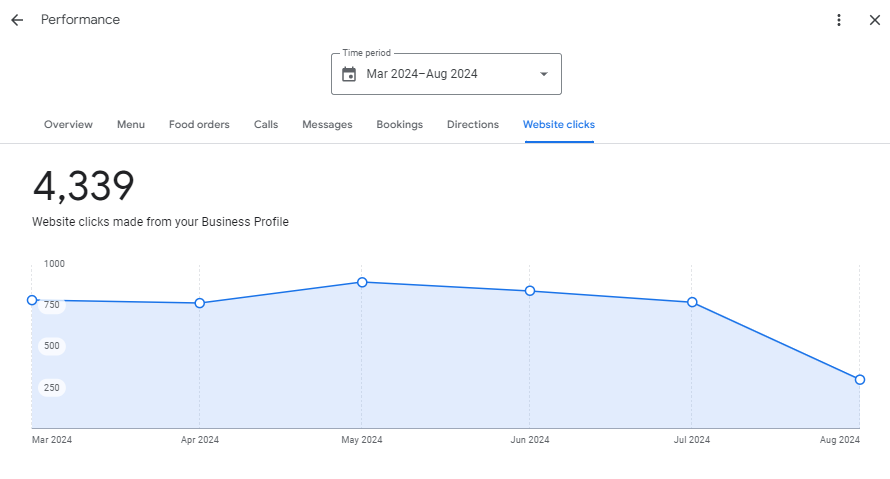Viewport: 890px width, 479px height.
Task: Switch to the Menu tab
Action: click(131, 125)
